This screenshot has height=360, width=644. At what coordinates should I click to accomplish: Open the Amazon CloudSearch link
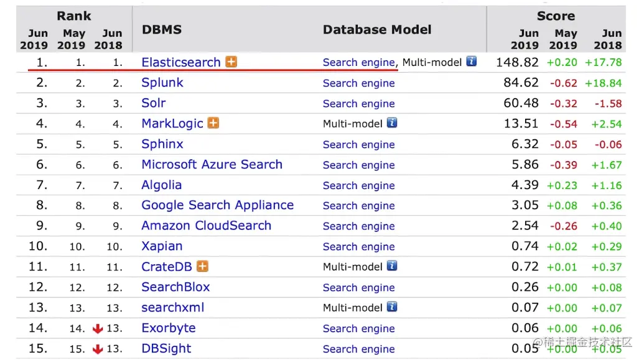coord(207,226)
